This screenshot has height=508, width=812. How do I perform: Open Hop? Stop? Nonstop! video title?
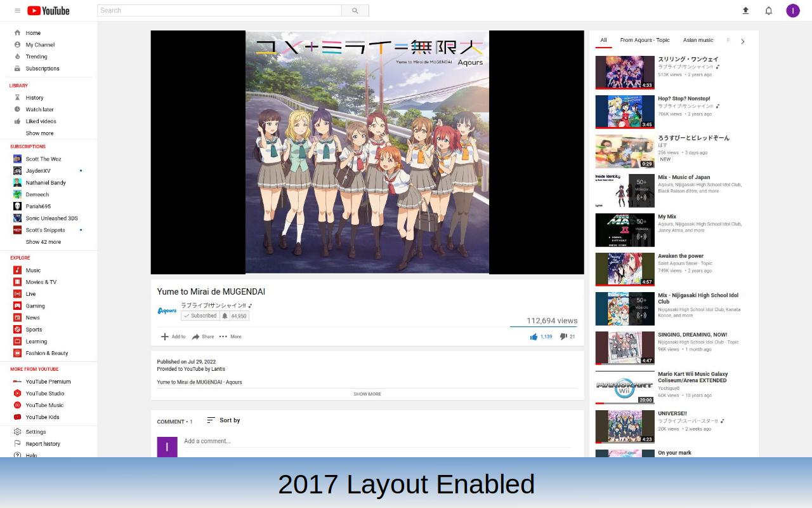tap(684, 98)
